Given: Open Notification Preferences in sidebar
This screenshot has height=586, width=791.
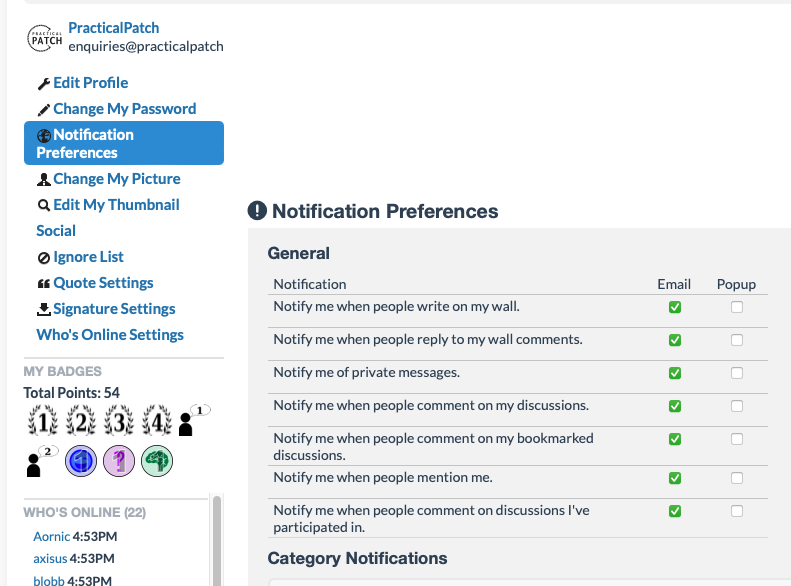Looking at the screenshot, I should point(124,143).
